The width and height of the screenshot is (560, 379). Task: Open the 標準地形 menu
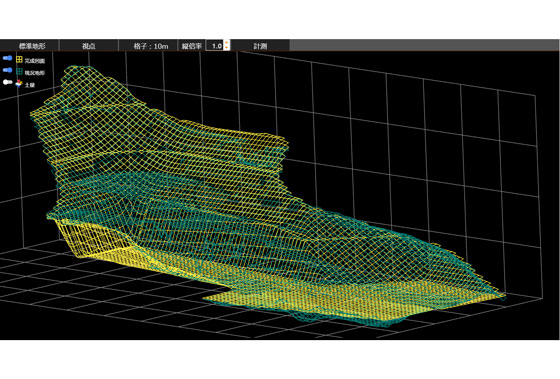29,46
